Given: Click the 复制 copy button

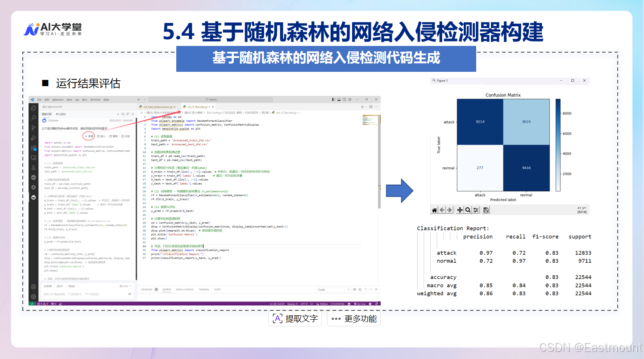Looking at the screenshot, I should tap(113, 136).
